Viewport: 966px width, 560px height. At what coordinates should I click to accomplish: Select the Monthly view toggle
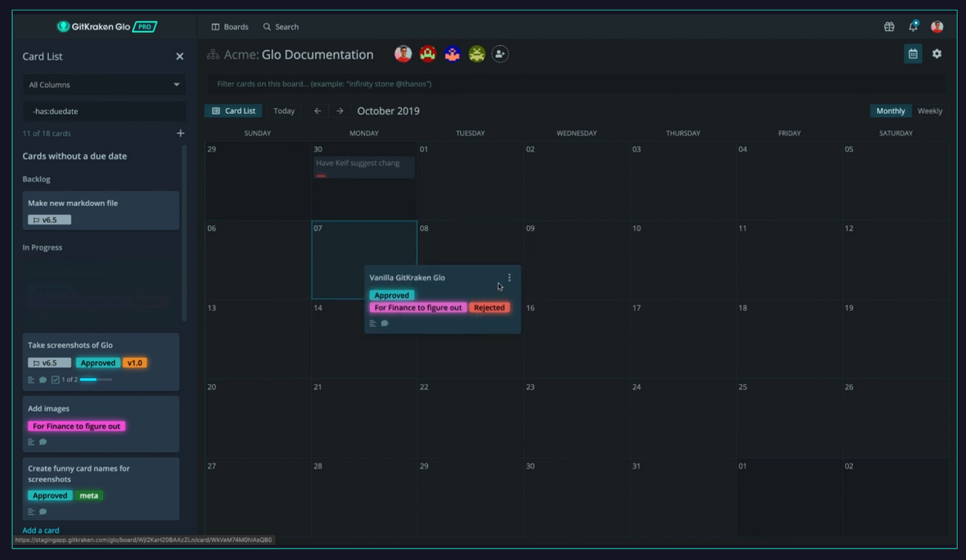[891, 111]
